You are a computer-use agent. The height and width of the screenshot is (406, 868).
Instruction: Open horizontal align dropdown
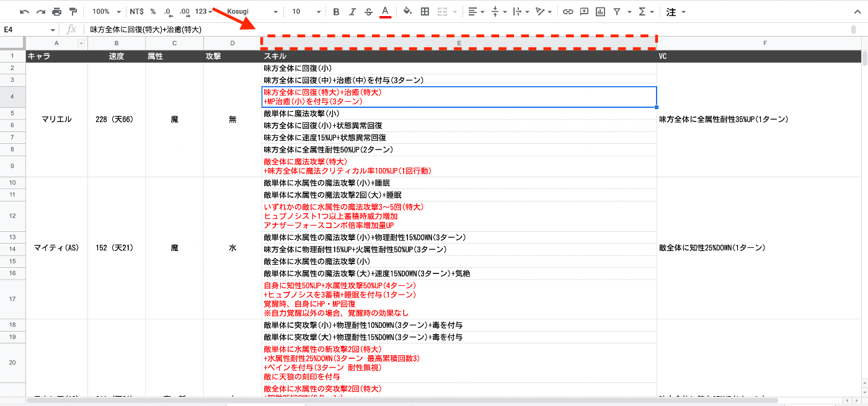click(x=476, y=12)
